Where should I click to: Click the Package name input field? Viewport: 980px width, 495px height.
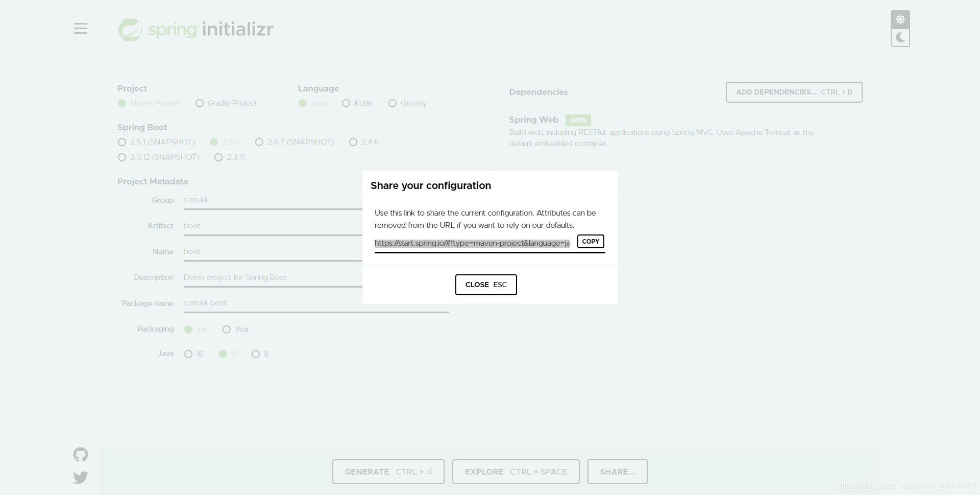tap(316, 303)
